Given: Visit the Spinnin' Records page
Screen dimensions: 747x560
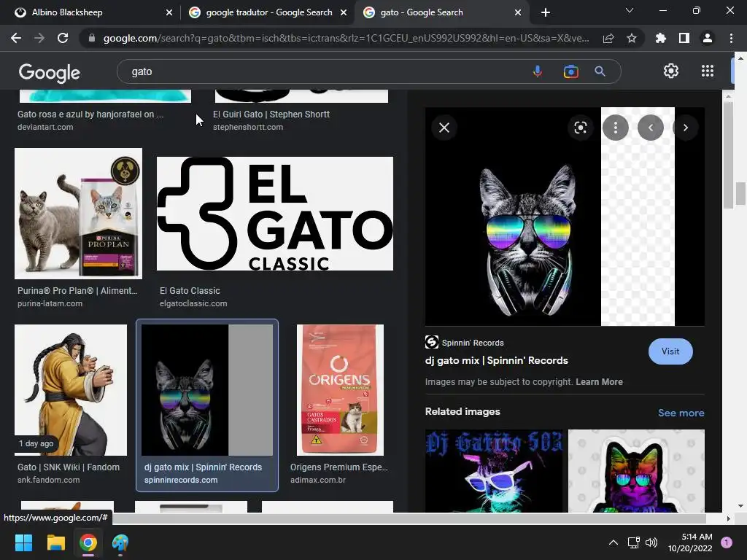Looking at the screenshot, I should pyautogui.click(x=670, y=351).
